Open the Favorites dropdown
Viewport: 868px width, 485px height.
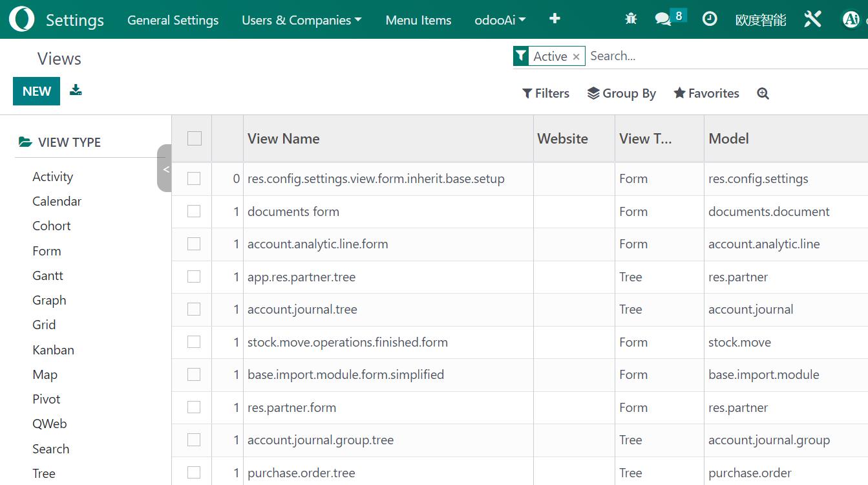[x=706, y=94]
